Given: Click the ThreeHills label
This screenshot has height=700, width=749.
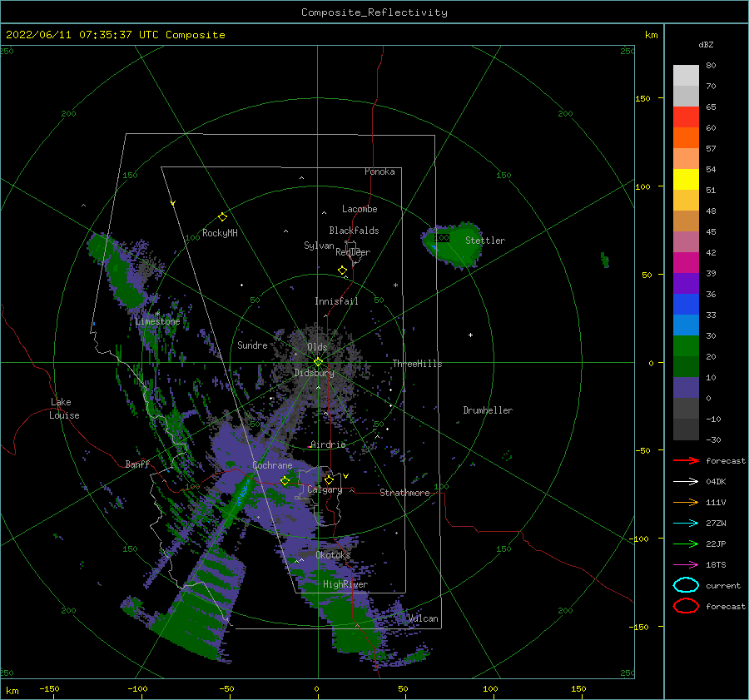Looking at the screenshot, I should tap(417, 364).
